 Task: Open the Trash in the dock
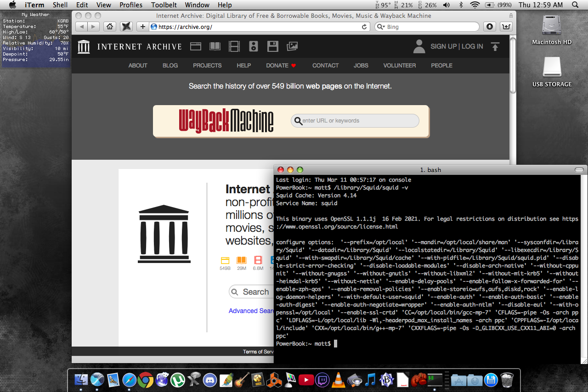click(x=507, y=380)
